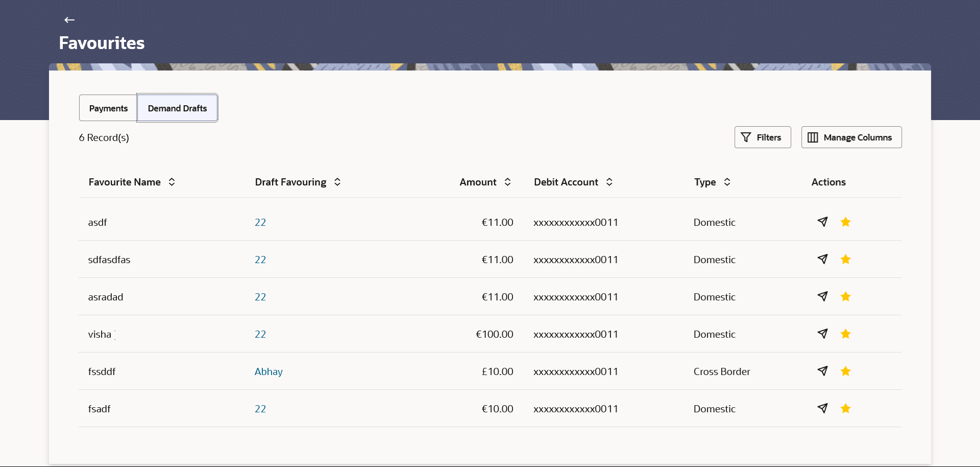Sort by Debit Account column
Screen dimensions: 980x467
click(609, 182)
